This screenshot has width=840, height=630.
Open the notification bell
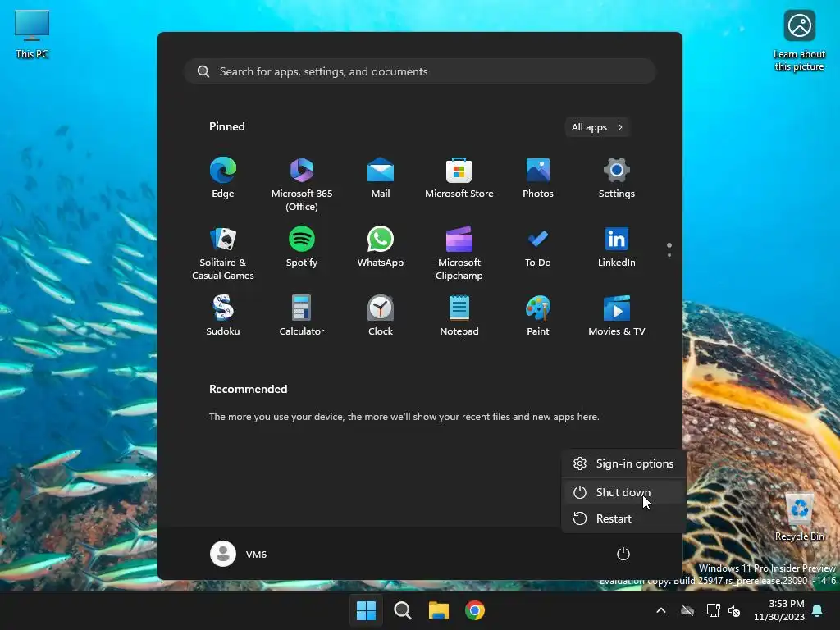(818, 610)
